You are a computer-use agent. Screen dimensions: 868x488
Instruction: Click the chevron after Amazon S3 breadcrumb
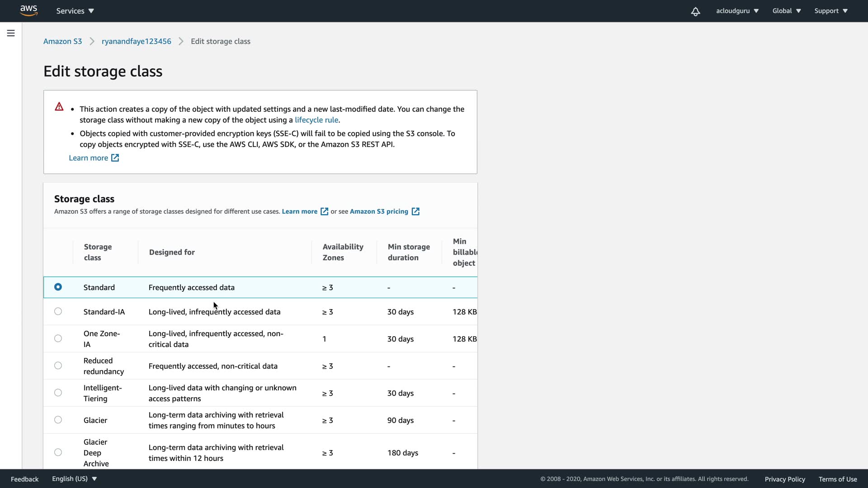pos(92,41)
